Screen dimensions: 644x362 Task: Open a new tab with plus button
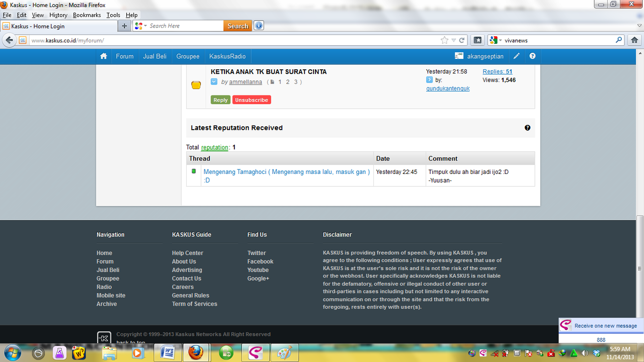[x=124, y=26]
